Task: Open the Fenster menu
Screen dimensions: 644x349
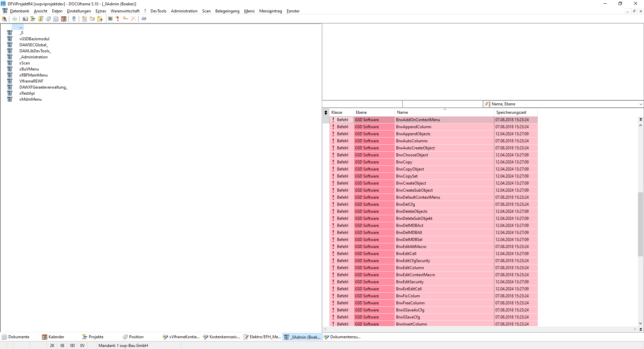Action: (x=293, y=11)
